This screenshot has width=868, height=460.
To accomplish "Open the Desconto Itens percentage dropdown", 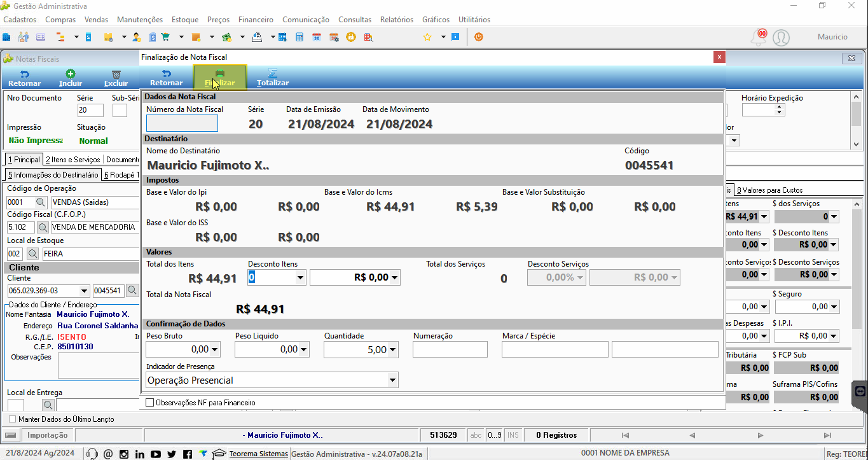I will (x=301, y=277).
